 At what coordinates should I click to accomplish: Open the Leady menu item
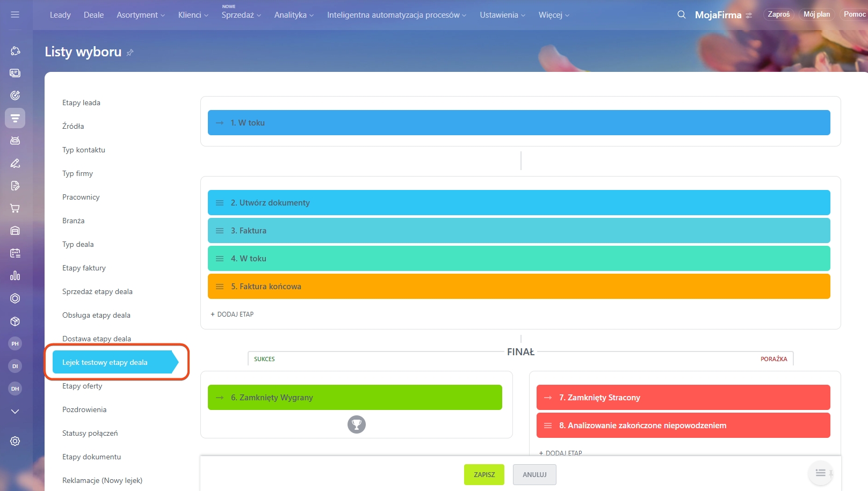pyautogui.click(x=60, y=15)
